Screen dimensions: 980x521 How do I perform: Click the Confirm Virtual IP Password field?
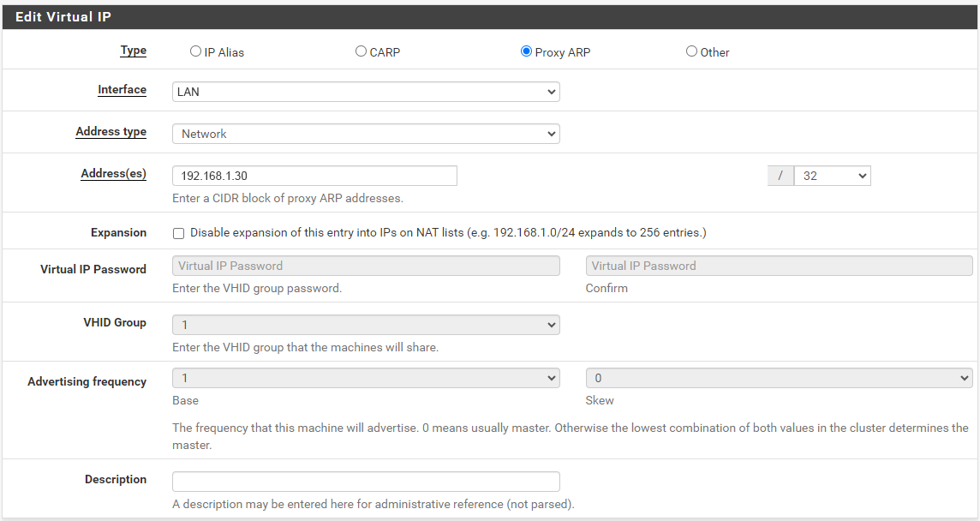pyautogui.click(x=779, y=266)
